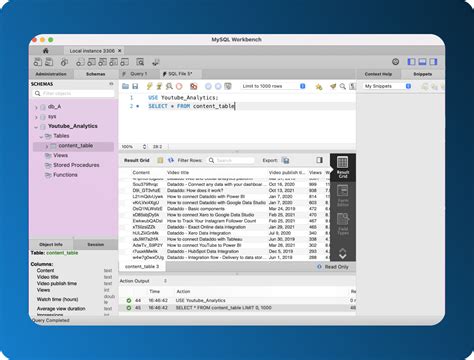
Task: Toggle invisible characters pilcrow icon
Action: tap(352, 86)
